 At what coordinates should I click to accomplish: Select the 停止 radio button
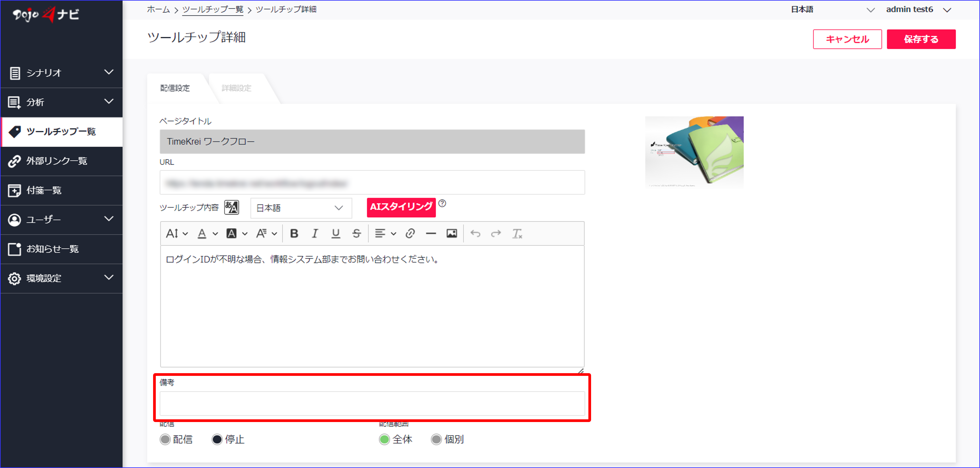(x=217, y=440)
